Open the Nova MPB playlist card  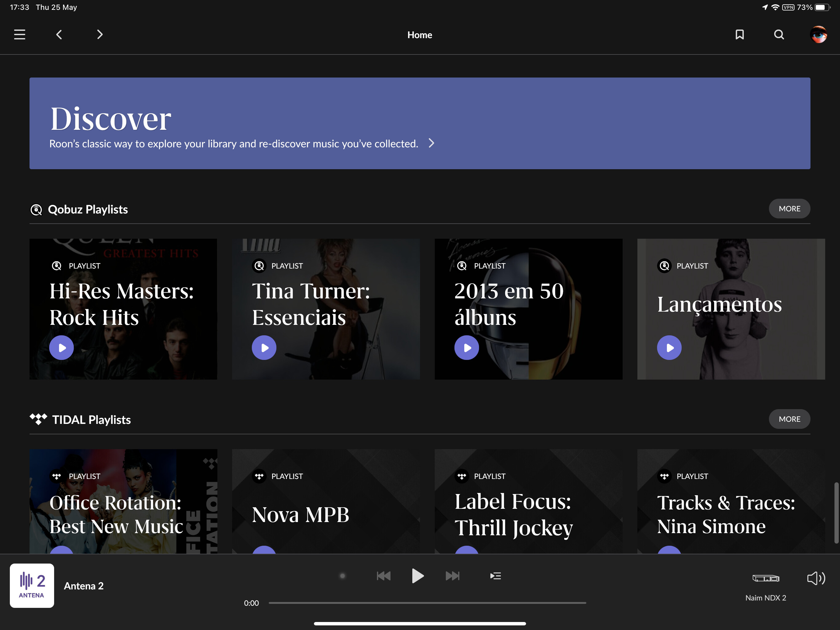326,501
